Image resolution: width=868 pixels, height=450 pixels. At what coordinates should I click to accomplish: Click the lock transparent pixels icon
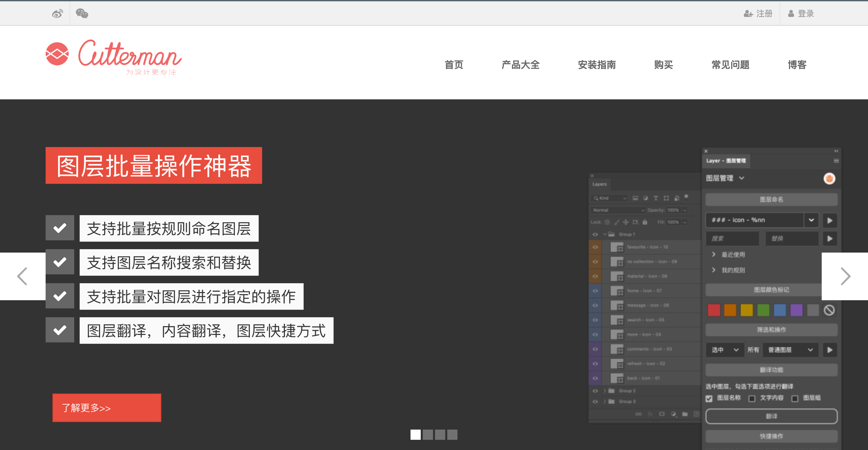pyautogui.click(x=607, y=222)
